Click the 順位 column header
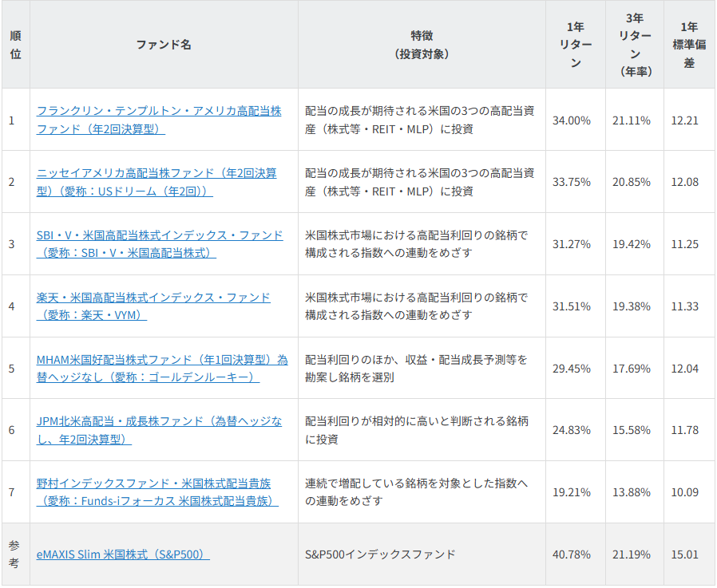 pos(15,45)
